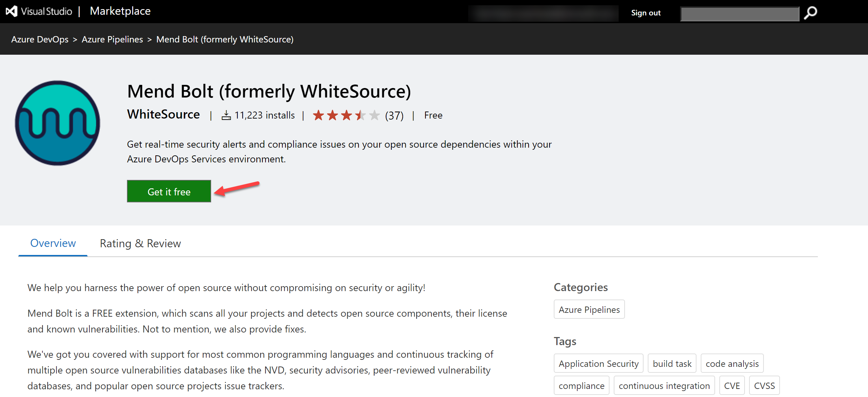Click the Get it free button
Viewport: 868px width, 397px height.
pyautogui.click(x=169, y=191)
